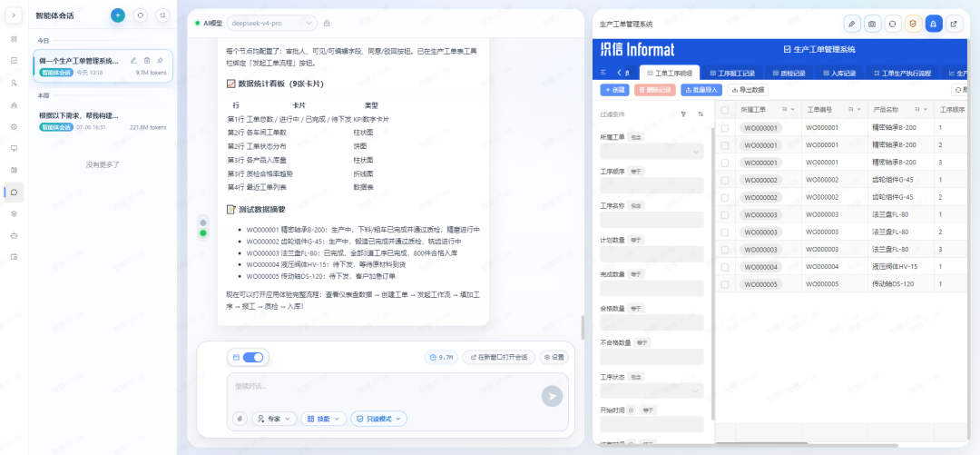Screen dimensions: 980x455
Task: Clear filters icon next to 过滤条件
Action: point(684,114)
